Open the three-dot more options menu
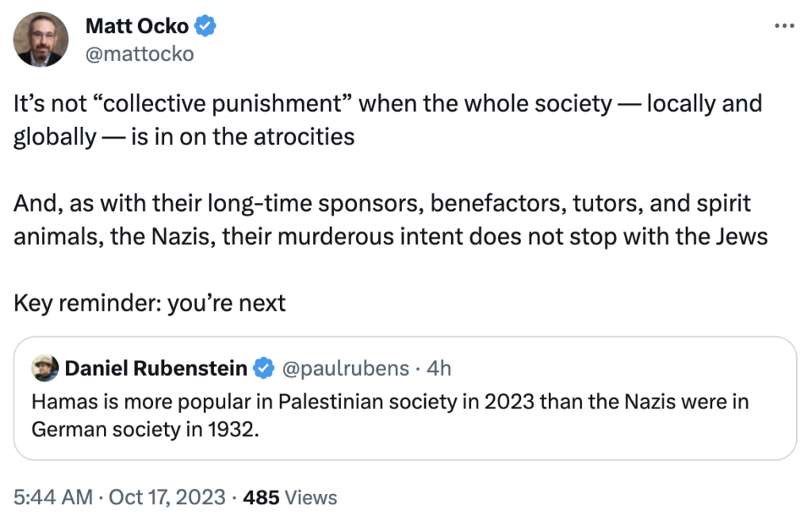The image size is (812, 521). point(783,26)
